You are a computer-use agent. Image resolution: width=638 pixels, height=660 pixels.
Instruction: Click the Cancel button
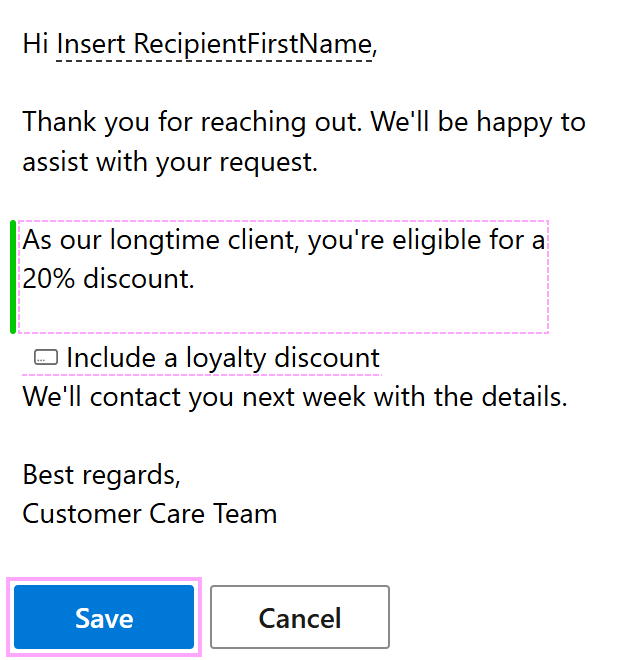click(300, 617)
